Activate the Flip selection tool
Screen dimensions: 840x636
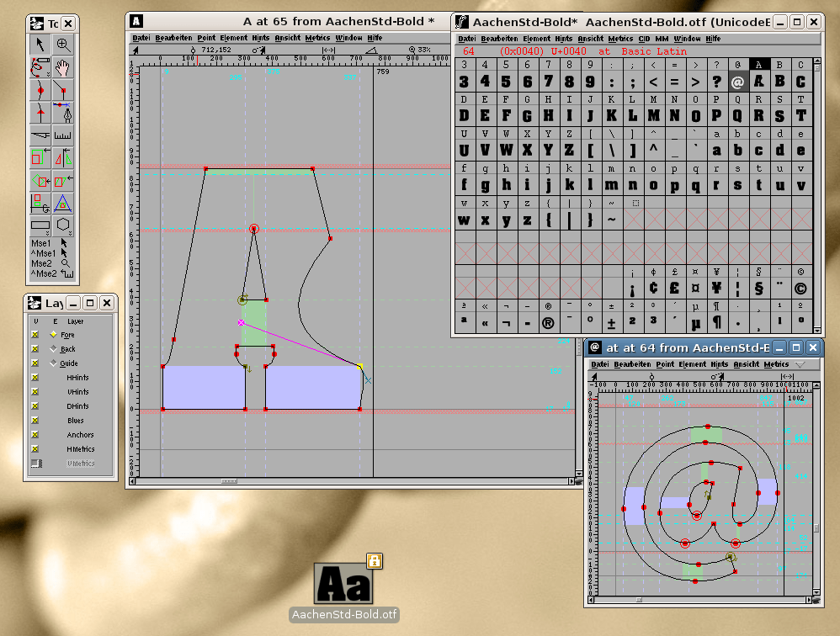click(x=62, y=157)
